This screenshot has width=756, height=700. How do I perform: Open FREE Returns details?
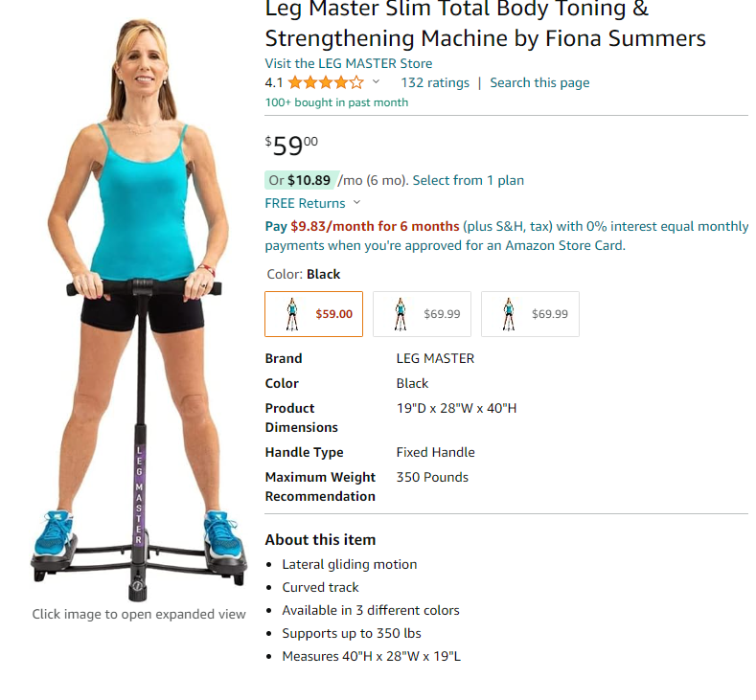(306, 203)
